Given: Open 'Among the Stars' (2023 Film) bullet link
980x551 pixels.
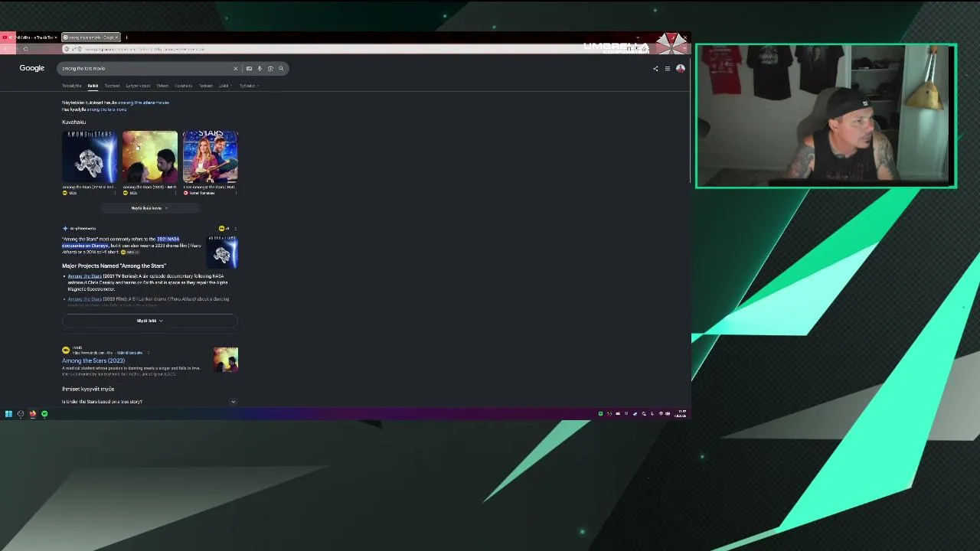Looking at the screenshot, I should (84, 299).
